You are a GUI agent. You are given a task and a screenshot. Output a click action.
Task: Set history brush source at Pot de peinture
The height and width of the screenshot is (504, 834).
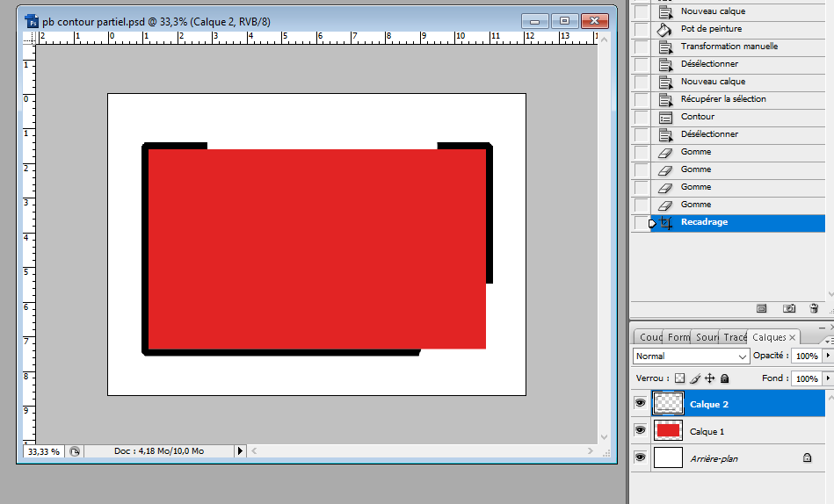[x=642, y=29]
